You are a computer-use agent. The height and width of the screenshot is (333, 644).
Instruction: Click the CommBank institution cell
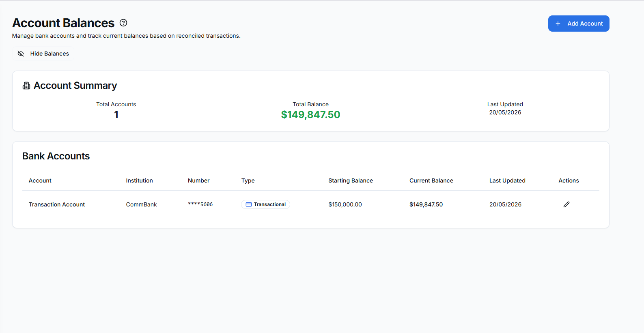coord(141,204)
